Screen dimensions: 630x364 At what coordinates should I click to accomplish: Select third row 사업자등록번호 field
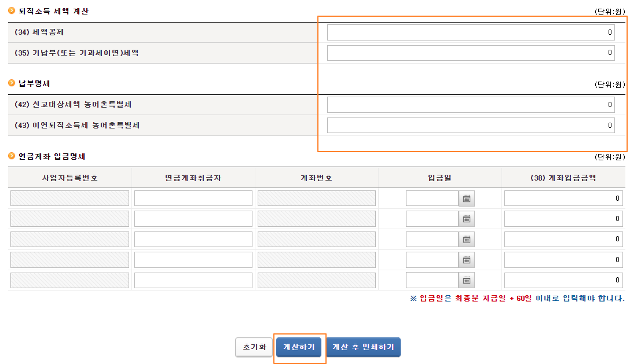click(x=70, y=240)
